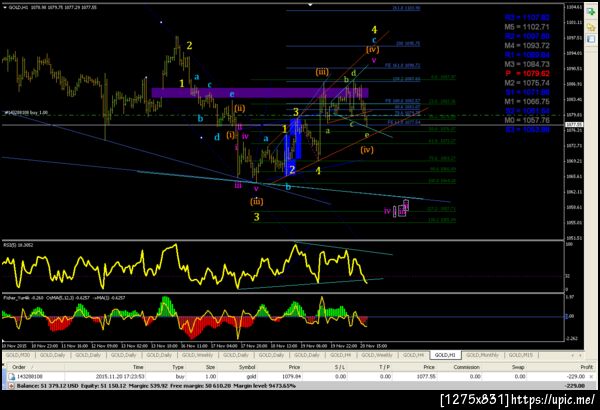This screenshot has height=410, width=600.
Task: Click the buy 1.00 trade level label on chart
Action: point(26,113)
